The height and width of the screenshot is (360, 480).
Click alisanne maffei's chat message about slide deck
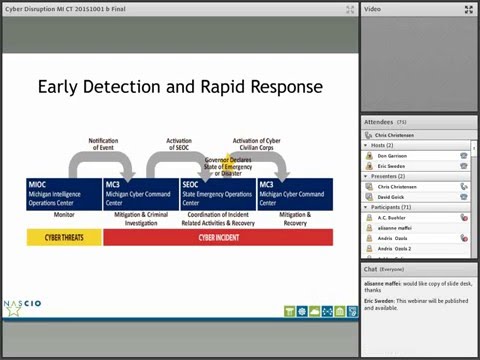(x=418, y=287)
